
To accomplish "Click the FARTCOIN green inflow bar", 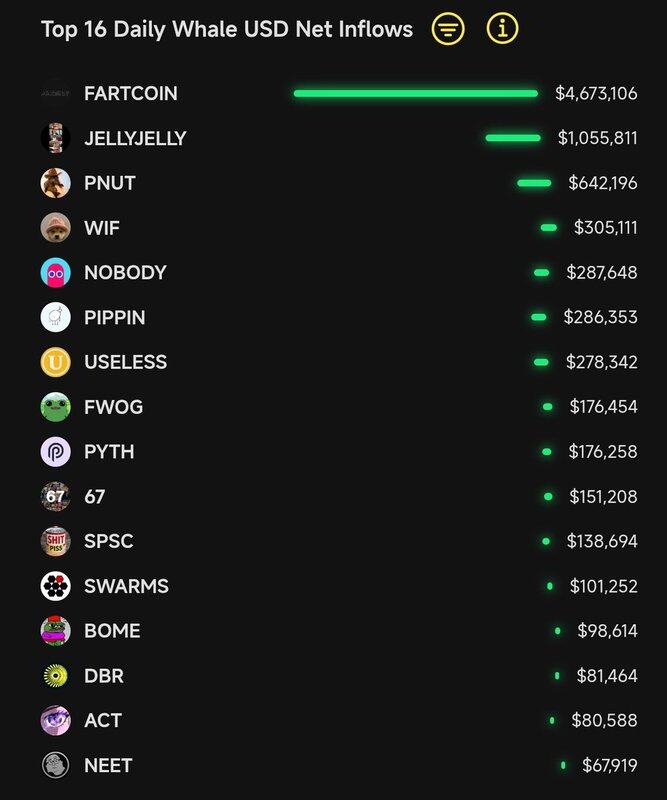I will click(415, 94).
